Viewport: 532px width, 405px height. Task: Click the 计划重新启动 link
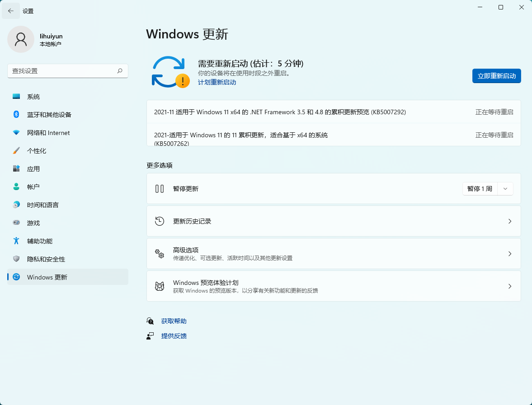pyautogui.click(x=217, y=82)
